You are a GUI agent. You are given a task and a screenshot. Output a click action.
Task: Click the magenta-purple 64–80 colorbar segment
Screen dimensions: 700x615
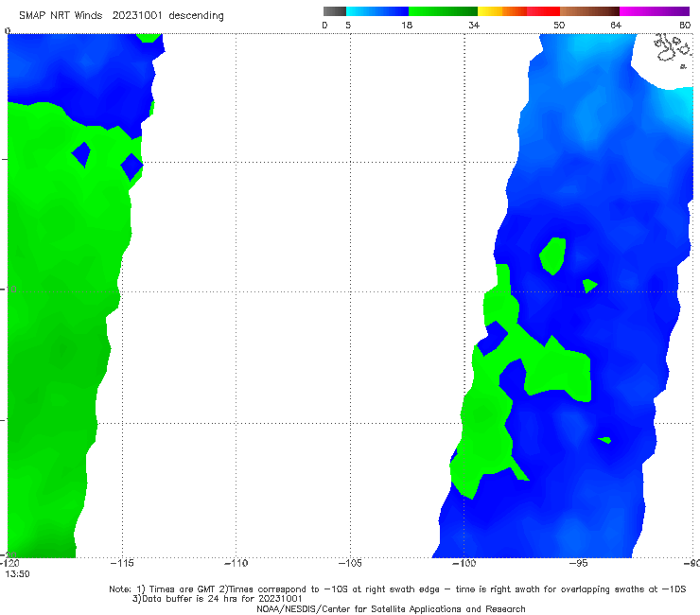pyautogui.click(x=655, y=11)
